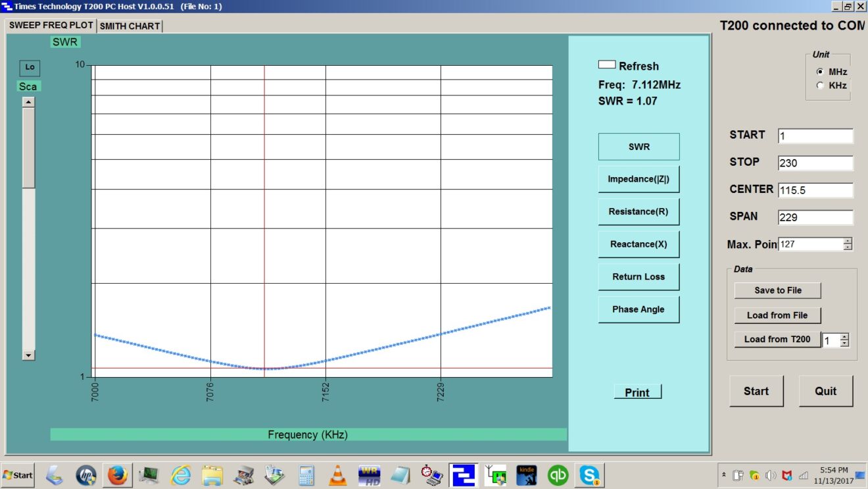Open QuickBooks from the taskbar
Screen dimensions: 868x489
coord(558,475)
